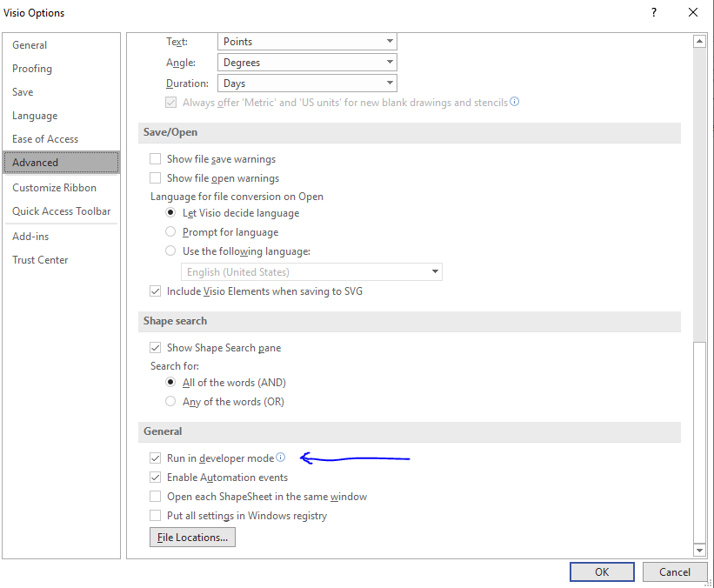
Task: Select Any of the words (OR)
Action: 170,401
